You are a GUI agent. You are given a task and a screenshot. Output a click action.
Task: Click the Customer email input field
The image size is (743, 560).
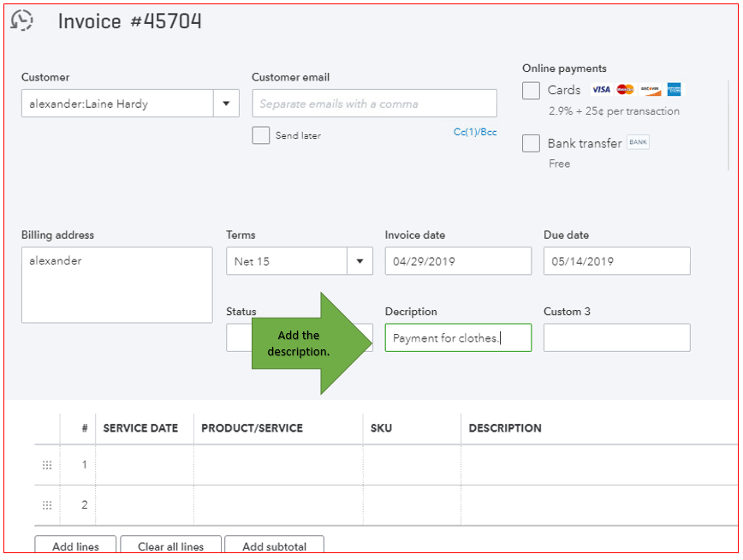point(374,104)
